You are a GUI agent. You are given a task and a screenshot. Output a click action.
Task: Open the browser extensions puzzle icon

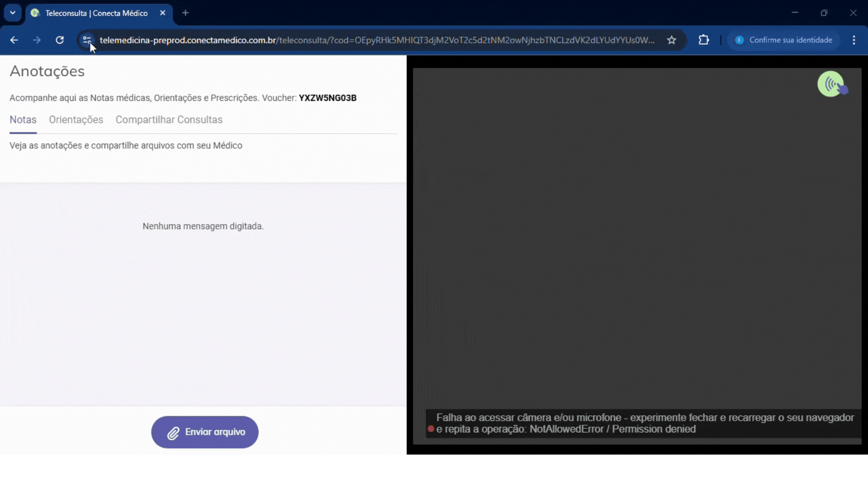703,40
